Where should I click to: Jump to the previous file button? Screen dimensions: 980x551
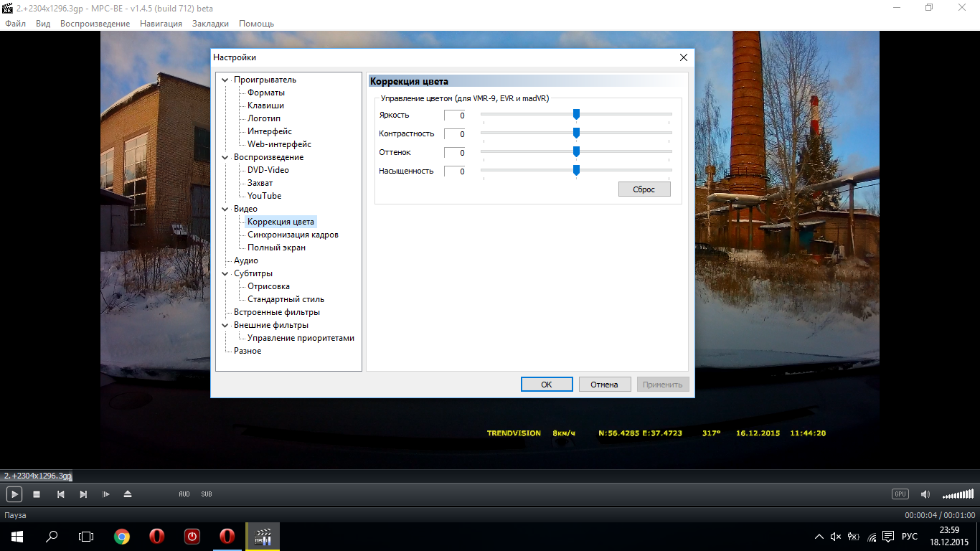[61, 494]
